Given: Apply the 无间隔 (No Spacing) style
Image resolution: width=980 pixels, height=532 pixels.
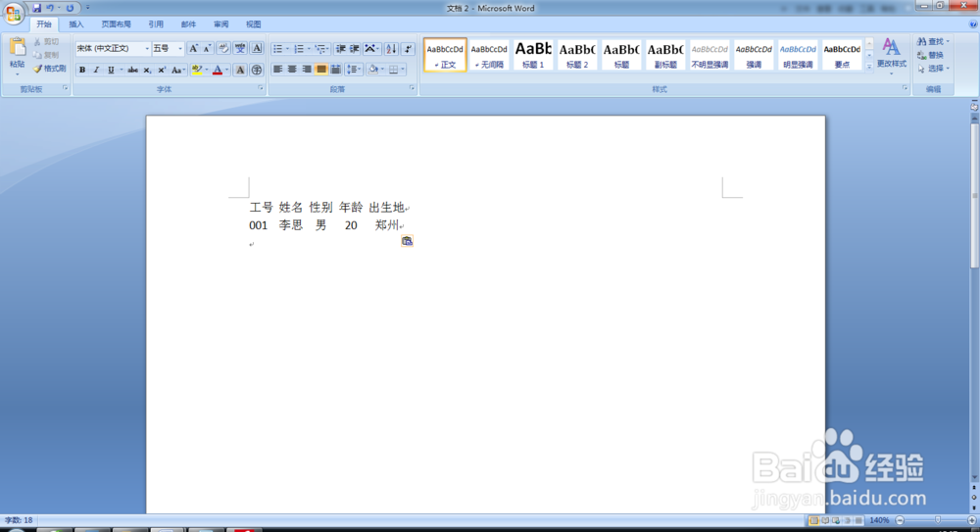Looking at the screenshot, I should click(x=489, y=55).
